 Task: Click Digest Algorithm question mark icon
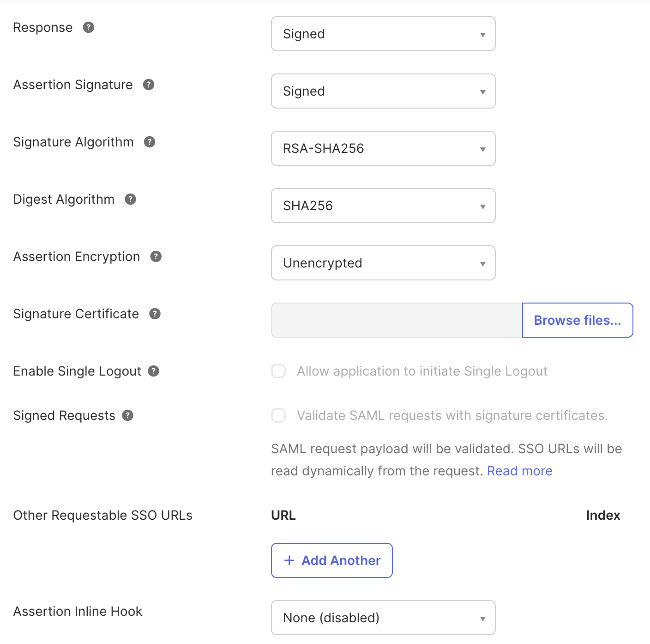pyautogui.click(x=131, y=199)
